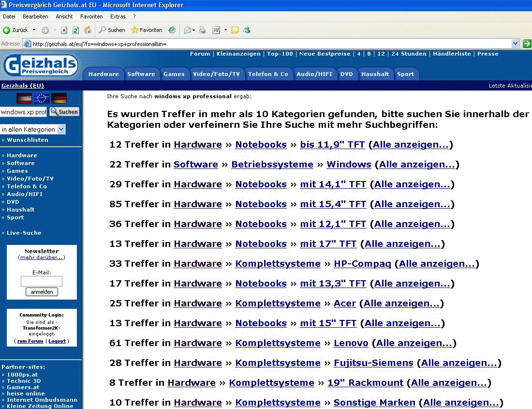Open the Discuss note toolbar icon
The image size is (532, 409).
235,30
